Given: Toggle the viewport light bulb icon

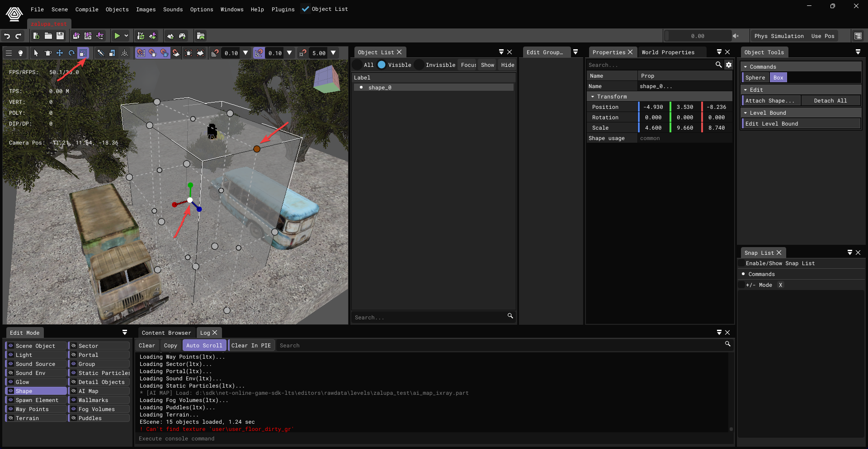Looking at the screenshot, I should [20, 53].
